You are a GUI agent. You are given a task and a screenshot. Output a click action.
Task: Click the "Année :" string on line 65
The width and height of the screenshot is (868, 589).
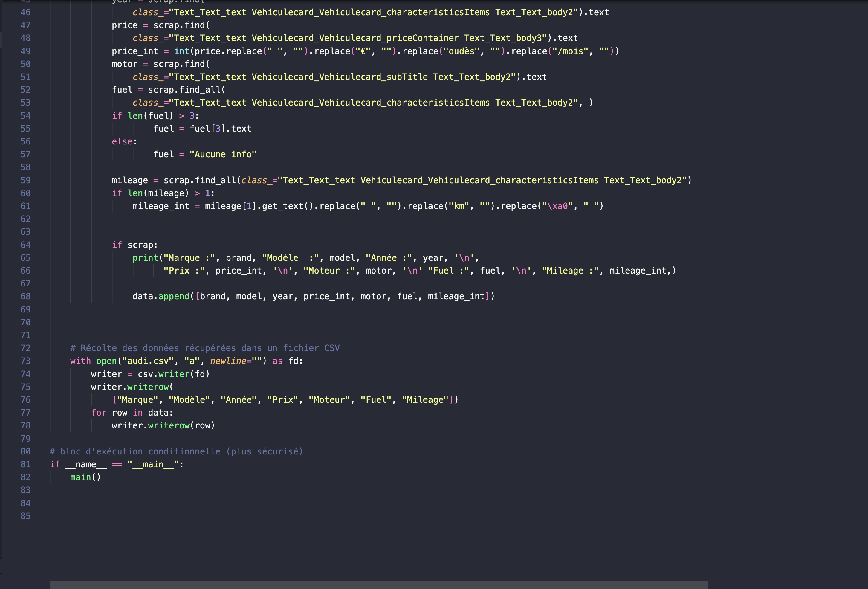pos(389,258)
